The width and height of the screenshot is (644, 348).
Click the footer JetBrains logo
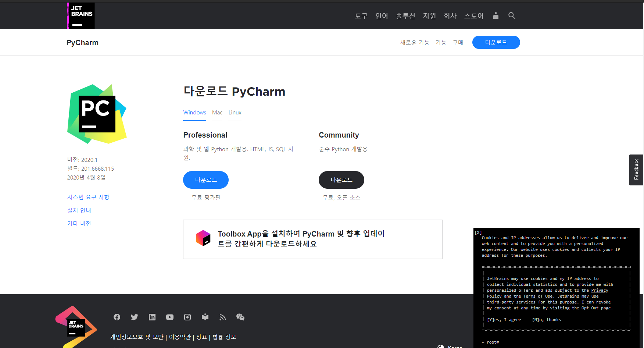pos(76,327)
